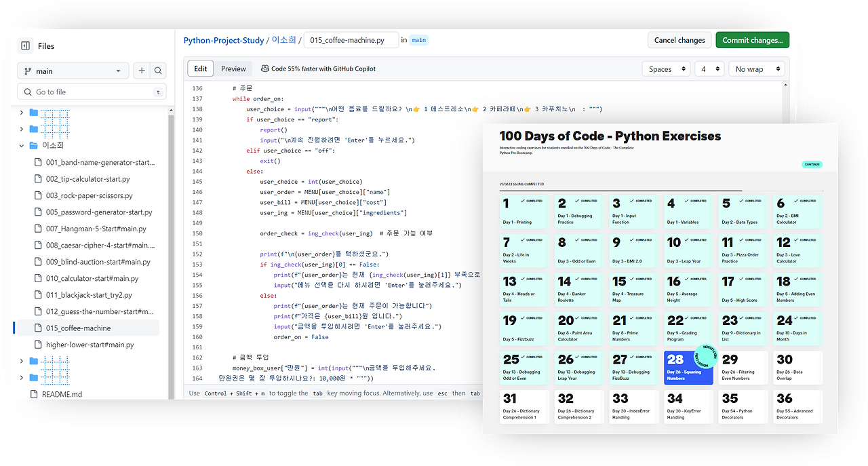868x466 pixels.
Task: Open lesson 33 Day 30 - IndexError Handling
Action: [633, 407]
